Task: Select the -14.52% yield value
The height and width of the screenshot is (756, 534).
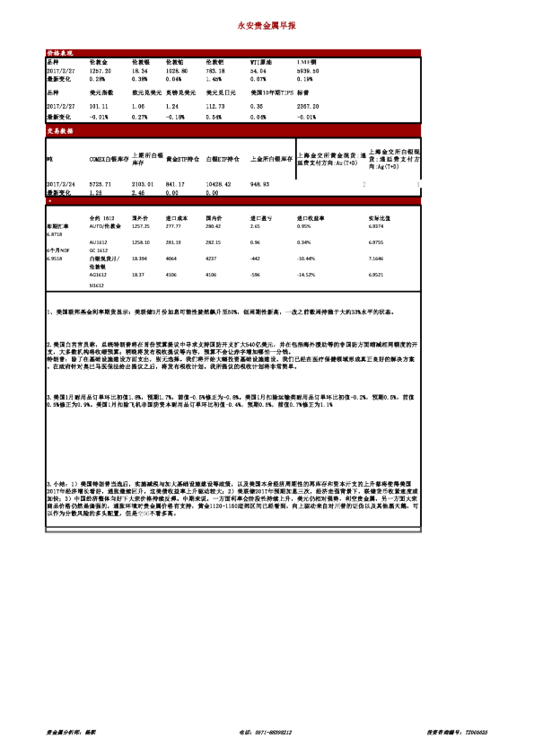Action: point(306,275)
